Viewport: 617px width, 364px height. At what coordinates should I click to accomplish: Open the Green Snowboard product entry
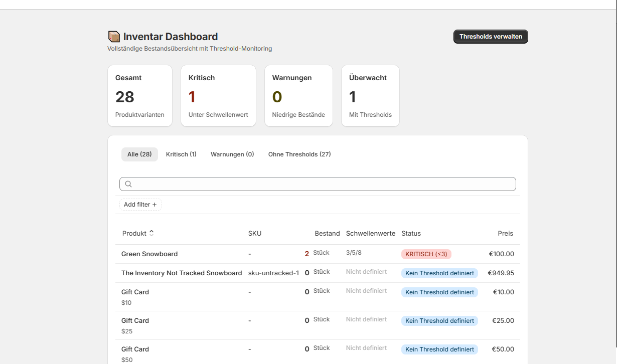pos(149,254)
